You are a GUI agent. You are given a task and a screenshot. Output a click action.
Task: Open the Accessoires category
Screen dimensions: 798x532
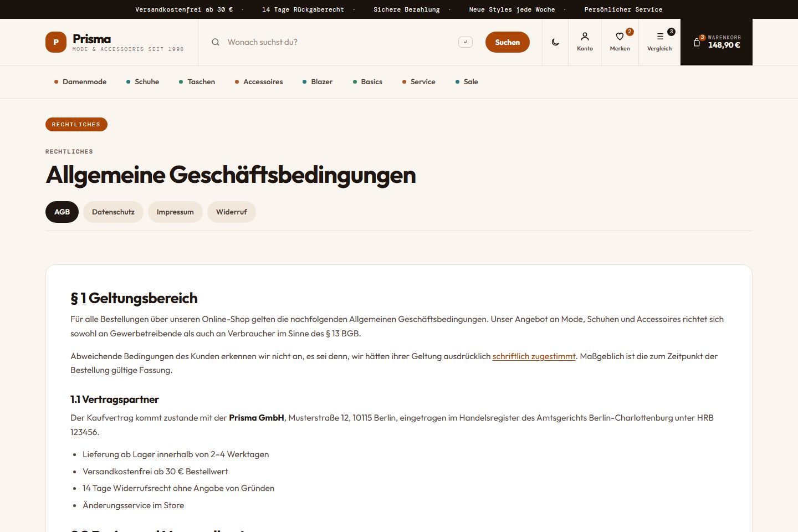[259, 82]
